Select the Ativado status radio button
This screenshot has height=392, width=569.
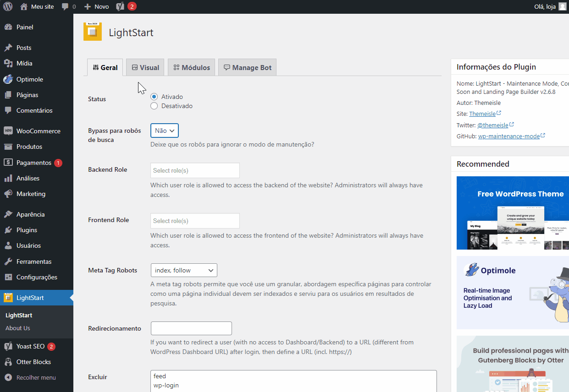[154, 97]
